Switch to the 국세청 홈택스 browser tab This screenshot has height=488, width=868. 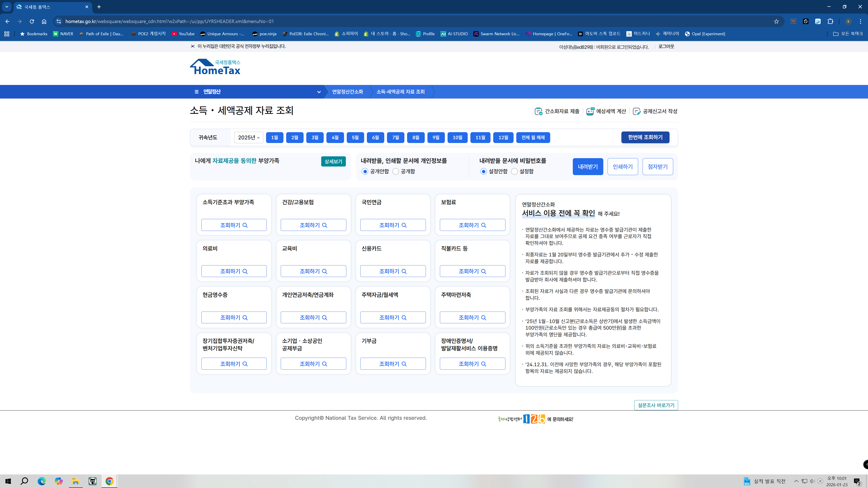tap(51, 7)
